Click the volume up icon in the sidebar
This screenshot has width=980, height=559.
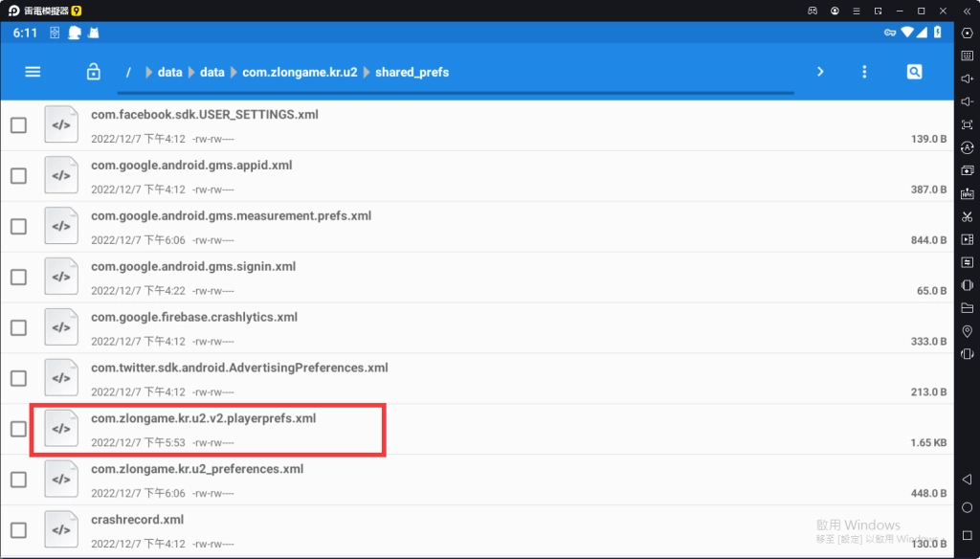(x=967, y=78)
